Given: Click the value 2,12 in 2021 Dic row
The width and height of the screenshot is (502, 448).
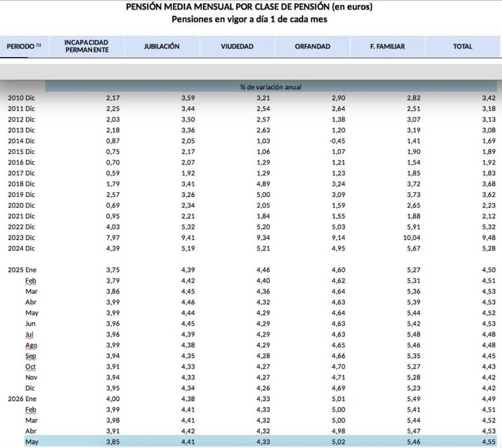Looking at the screenshot, I should point(489,216).
